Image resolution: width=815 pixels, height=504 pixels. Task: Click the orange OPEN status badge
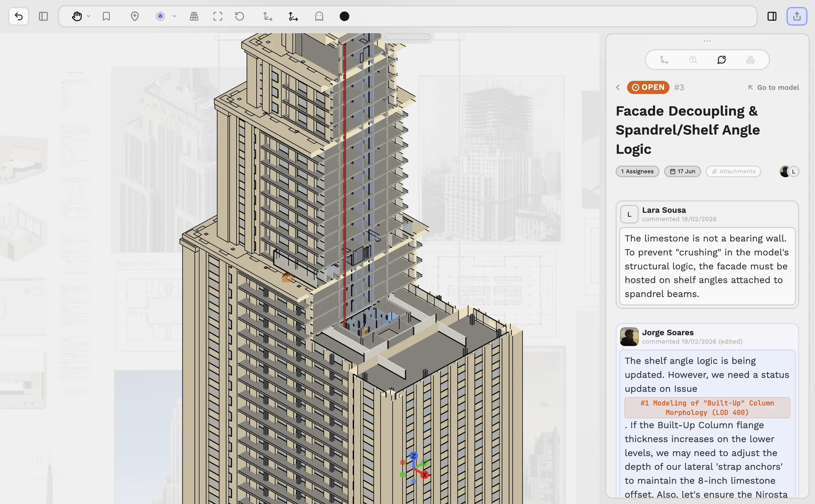pyautogui.click(x=648, y=87)
